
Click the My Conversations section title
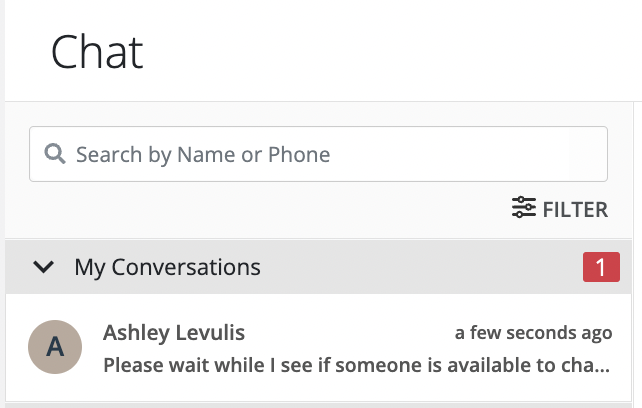167,267
